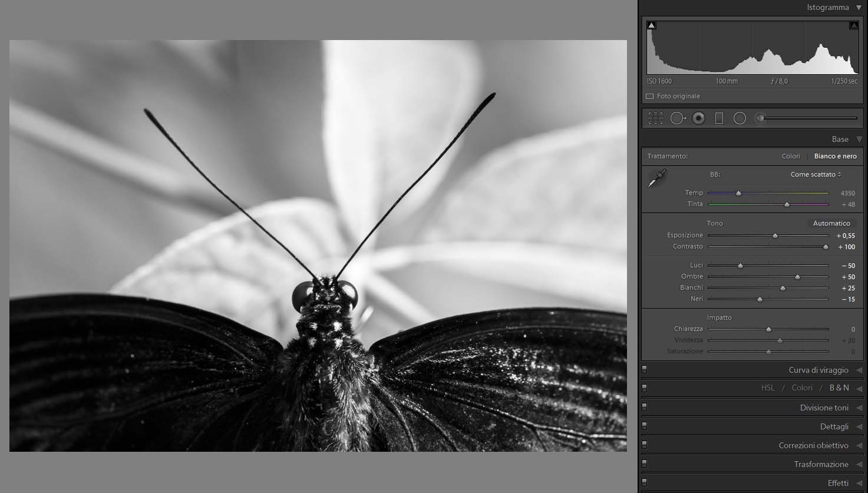Enable the Foto originale checkbox
The width and height of the screenshot is (868, 493).
click(x=650, y=96)
